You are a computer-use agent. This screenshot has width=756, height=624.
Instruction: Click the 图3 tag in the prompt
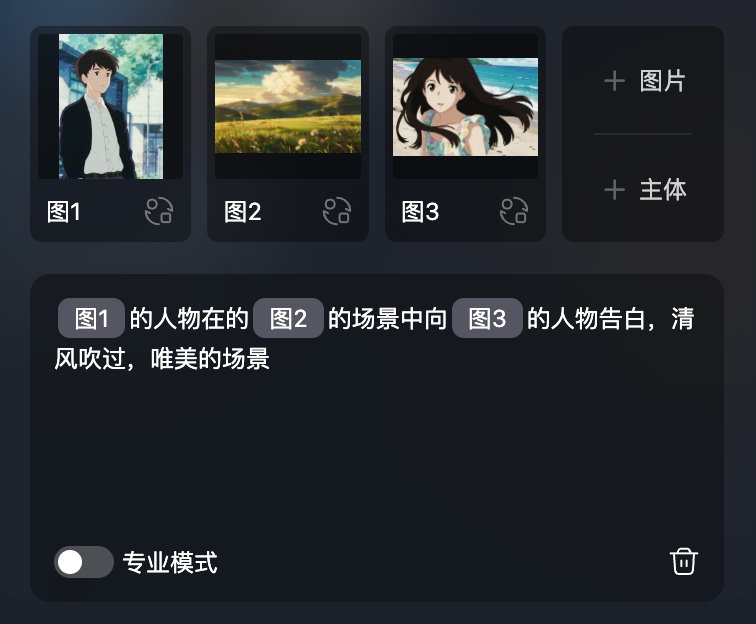tap(487, 318)
